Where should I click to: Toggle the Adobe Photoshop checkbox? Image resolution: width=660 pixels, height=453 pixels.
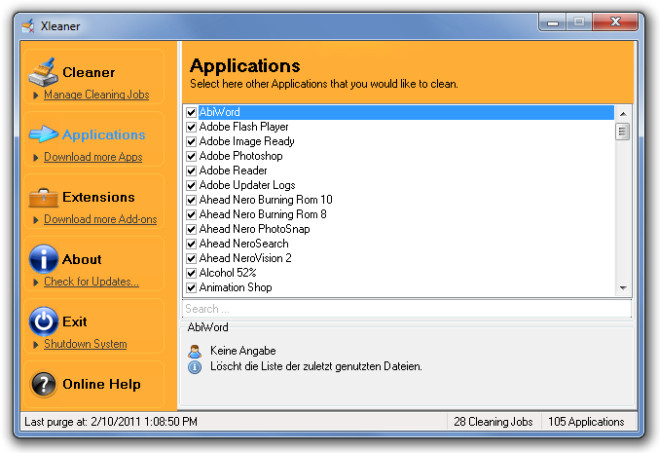[x=192, y=156]
